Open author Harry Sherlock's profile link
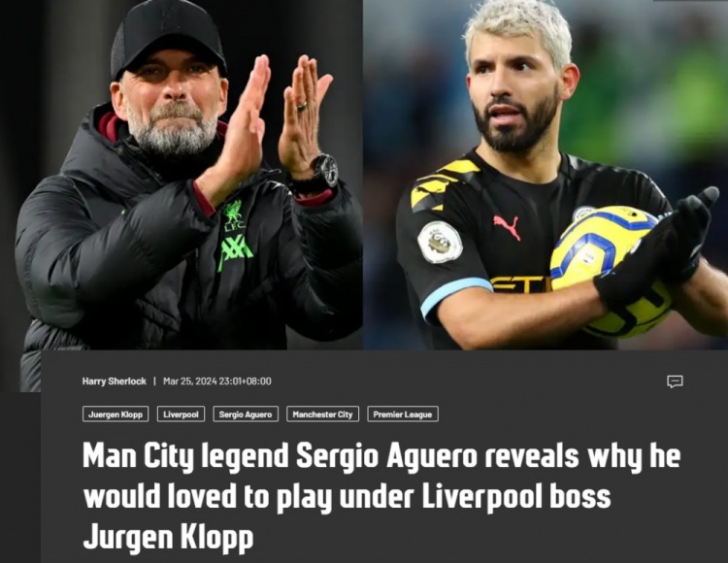 (115, 381)
